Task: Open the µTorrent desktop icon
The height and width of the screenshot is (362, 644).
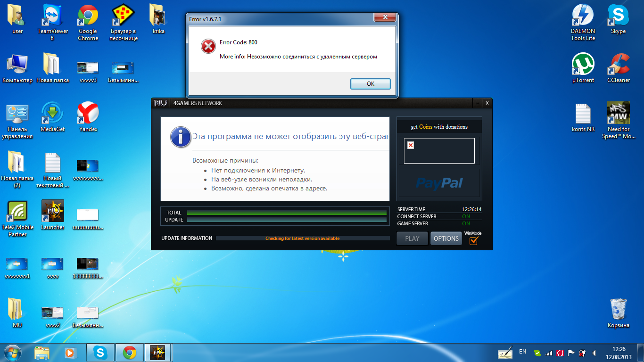Action: (x=583, y=64)
